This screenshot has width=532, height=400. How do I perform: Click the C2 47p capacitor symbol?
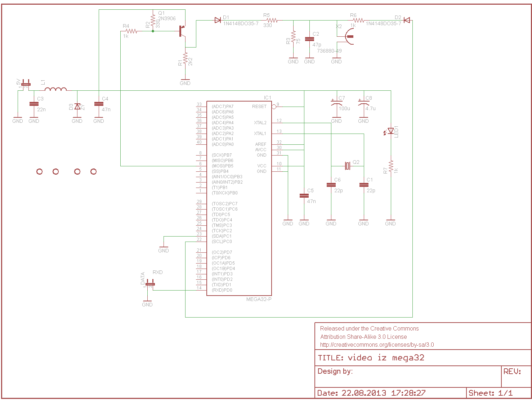tap(309, 39)
